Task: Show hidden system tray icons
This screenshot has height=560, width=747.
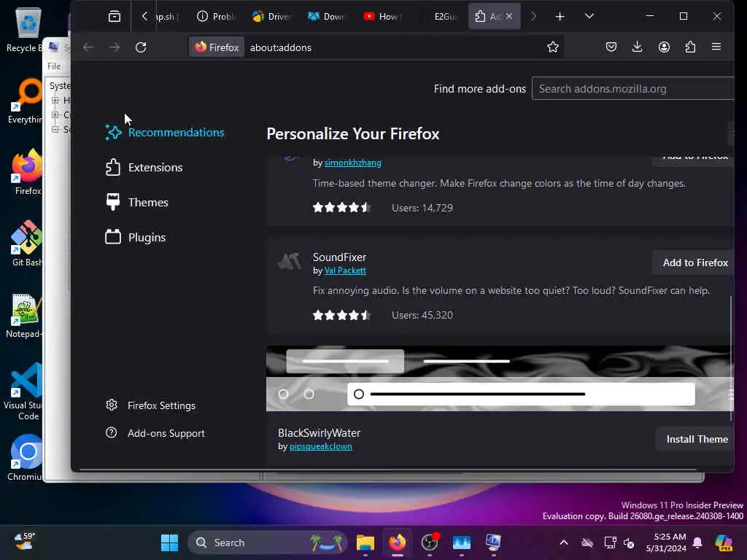Action: click(564, 542)
